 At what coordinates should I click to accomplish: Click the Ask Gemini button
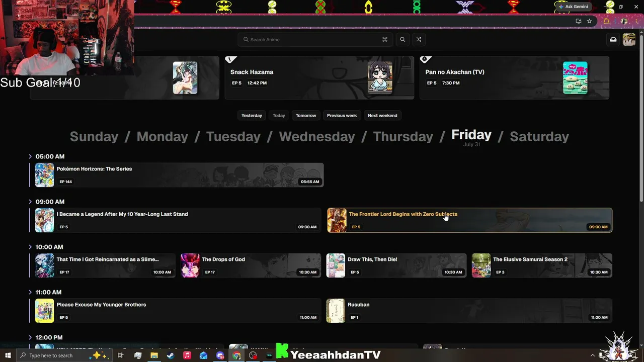(573, 7)
